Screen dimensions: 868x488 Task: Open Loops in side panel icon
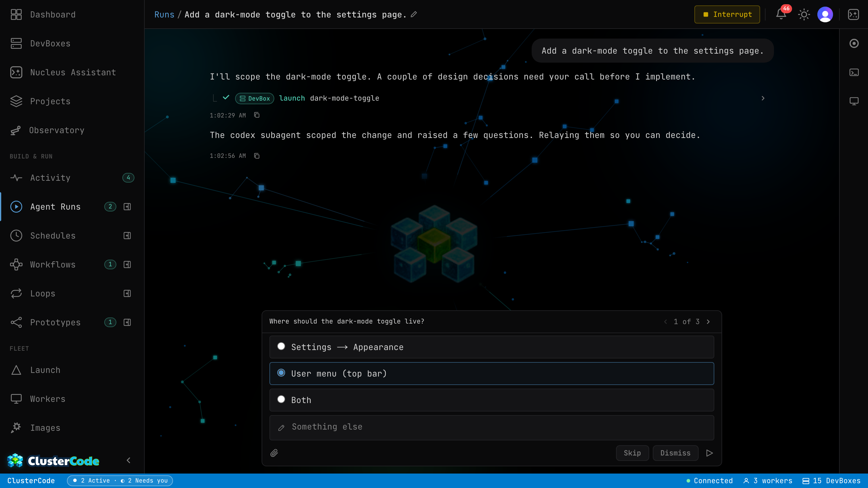coord(127,294)
